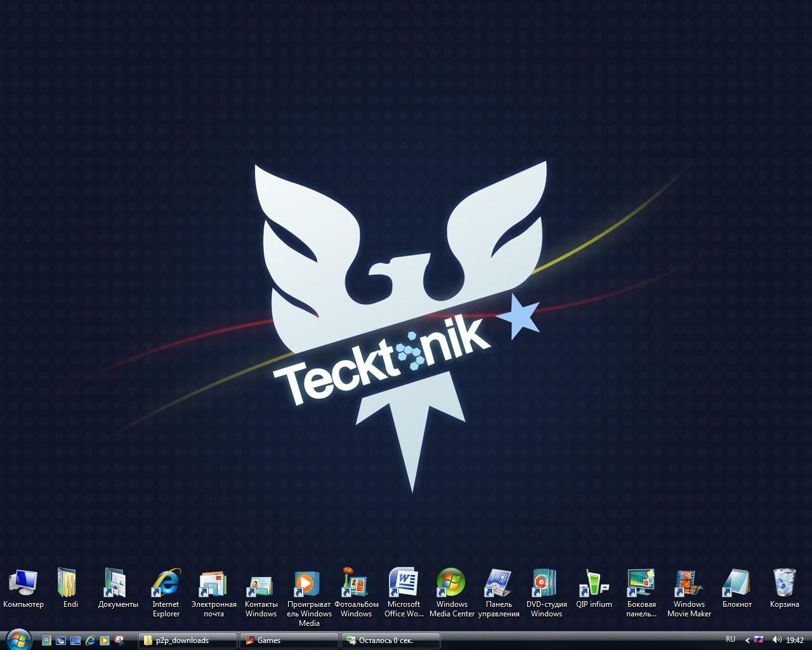Open Microsoft Office Word shortcut

(403, 583)
